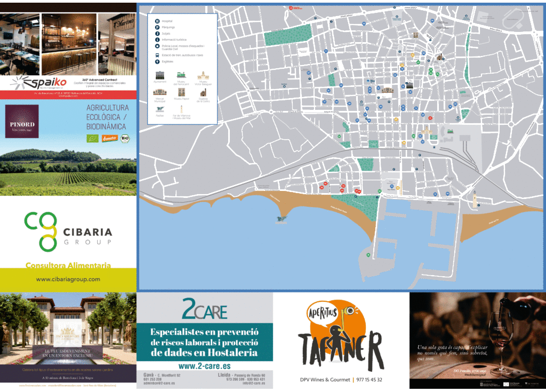Open the www.cibariagroup.com link
Viewport: 546px width, 392px height.
(68, 279)
